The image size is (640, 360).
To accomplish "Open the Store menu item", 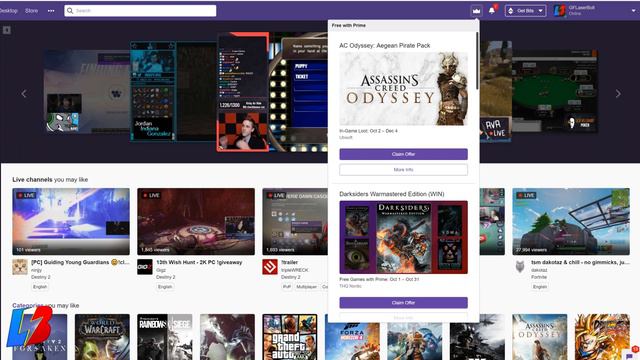I will pyautogui.click(x=31, y=11).
